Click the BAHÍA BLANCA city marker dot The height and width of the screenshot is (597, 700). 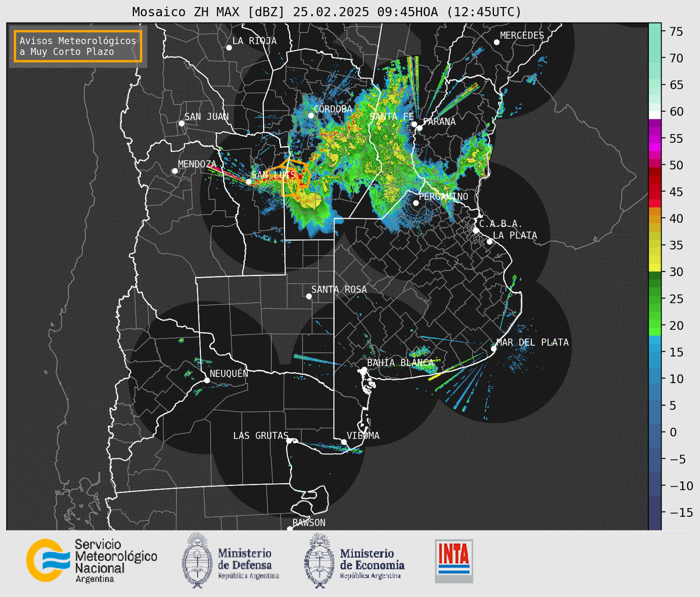[x=364, y=369]
